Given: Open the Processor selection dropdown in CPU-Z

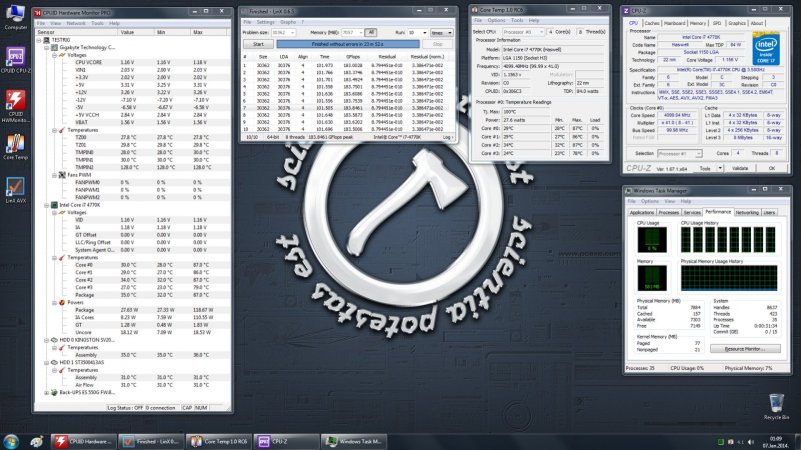Looking at the screenshot, I should [x=698, y=154].
